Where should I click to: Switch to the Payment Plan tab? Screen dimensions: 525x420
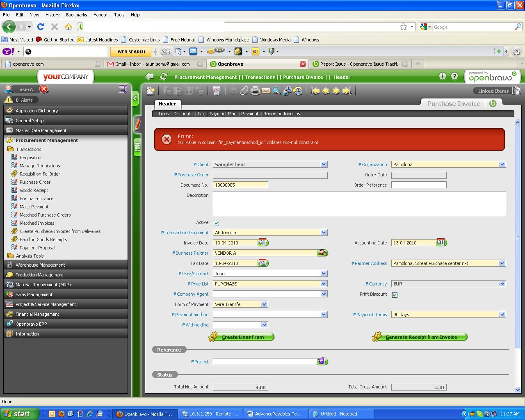(x=223, y=114)
